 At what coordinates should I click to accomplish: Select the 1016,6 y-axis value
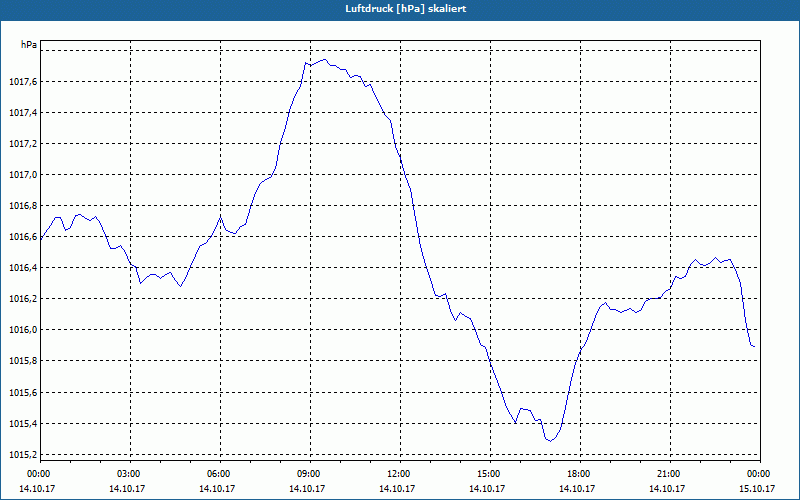(23, 237)
